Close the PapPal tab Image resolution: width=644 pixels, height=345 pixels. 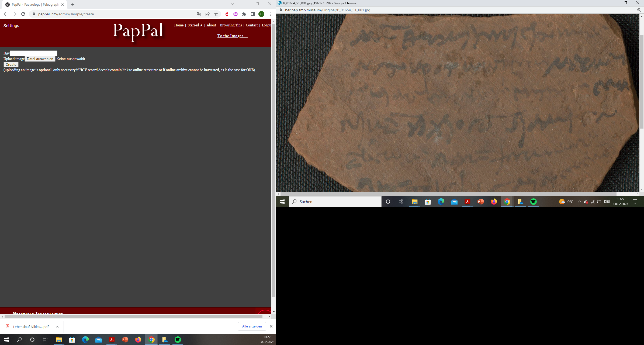click(63, 5)
